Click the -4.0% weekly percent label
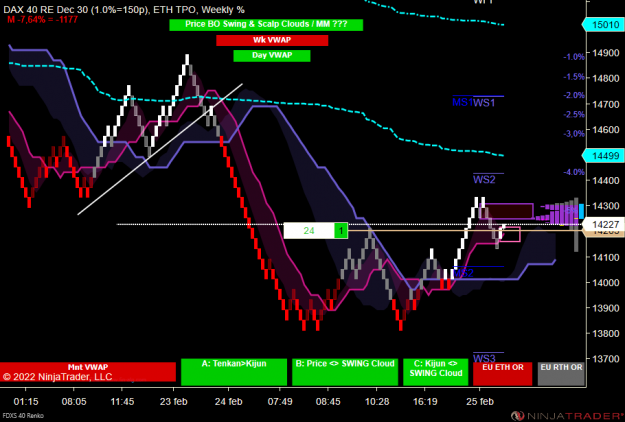The height and width of the screenshot is (422, 625). (x=574, y=172)
